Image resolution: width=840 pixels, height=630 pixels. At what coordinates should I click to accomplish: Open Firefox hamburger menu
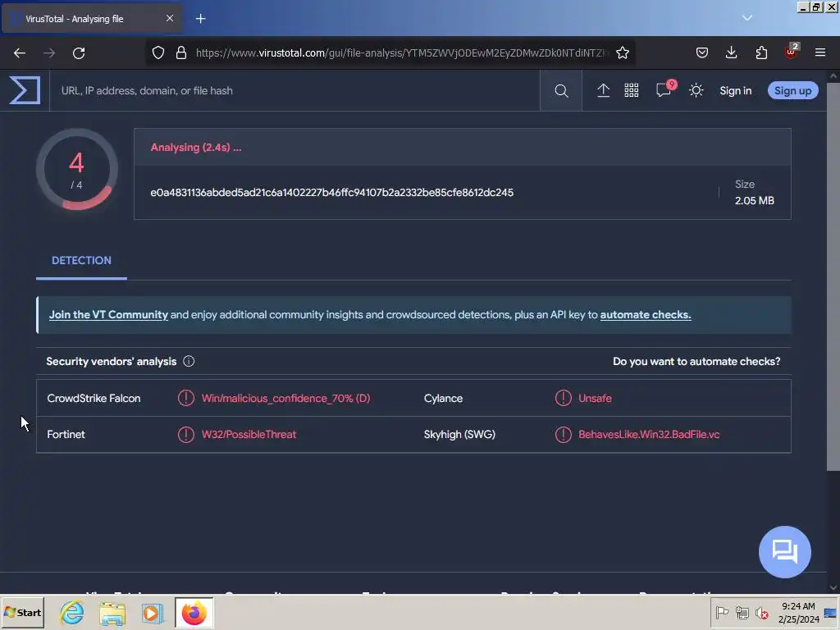coord(820,52)
